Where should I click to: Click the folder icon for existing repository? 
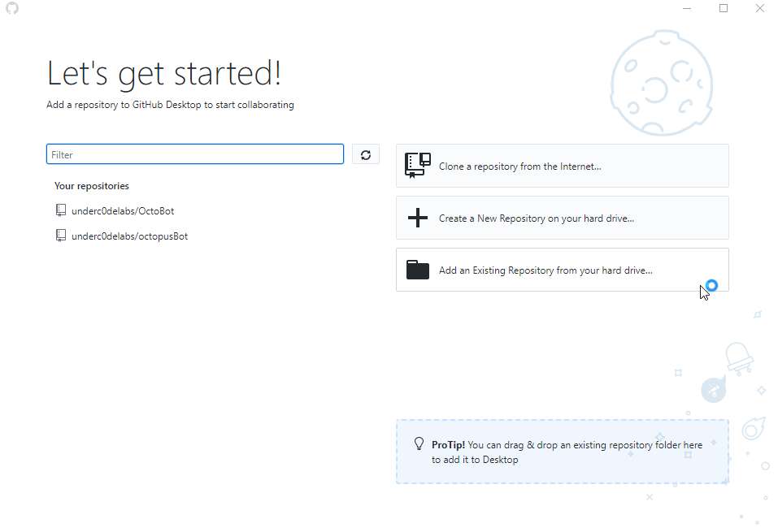pos(418,270)
